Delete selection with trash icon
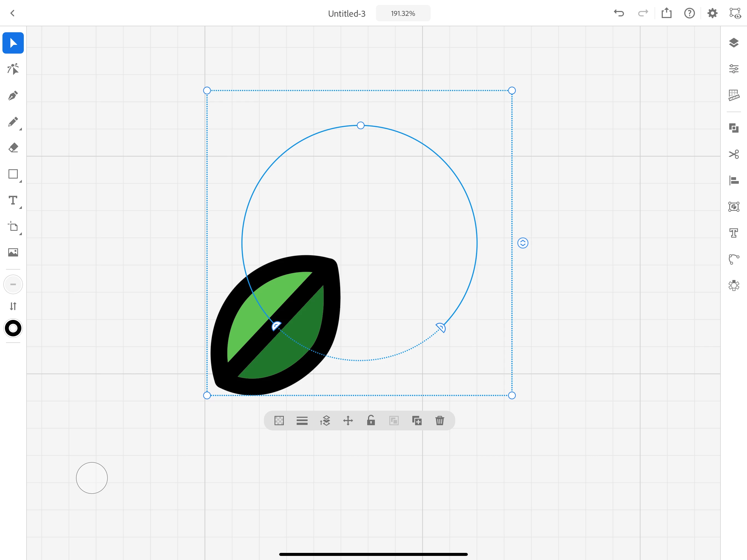The height and width of the screenshot is (560, 747). tap(439, 421)
